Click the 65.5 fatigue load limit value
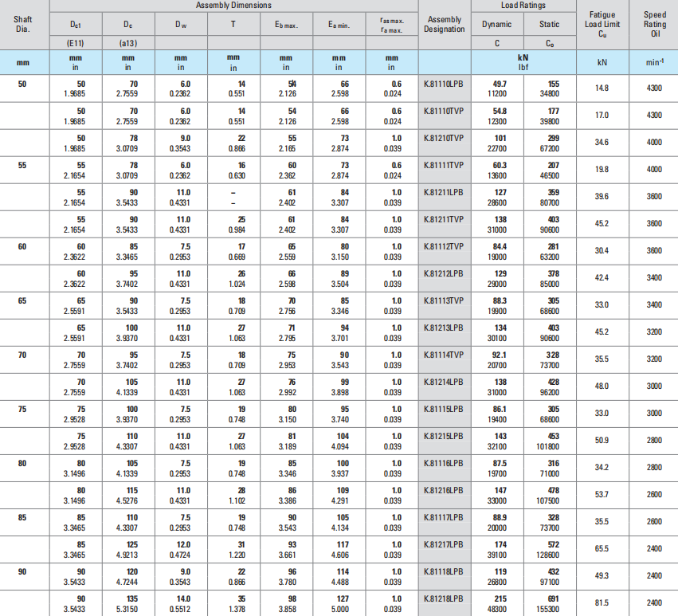 tap(602, 549)
